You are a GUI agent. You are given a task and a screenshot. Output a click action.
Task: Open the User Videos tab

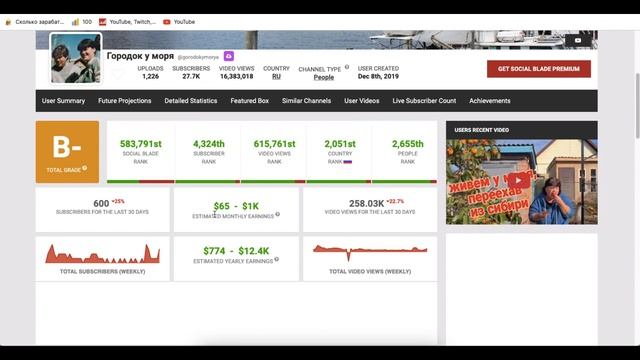coord(362,101)
